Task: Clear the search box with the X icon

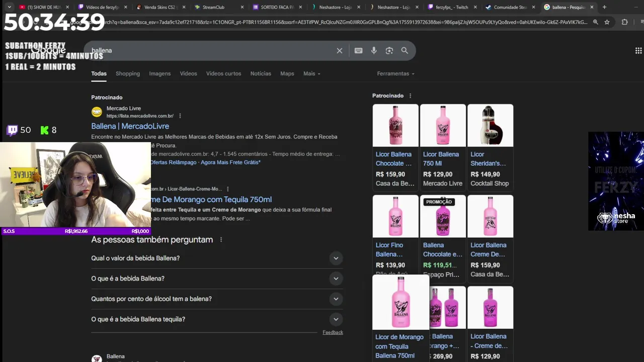Action: click(340, 51)
